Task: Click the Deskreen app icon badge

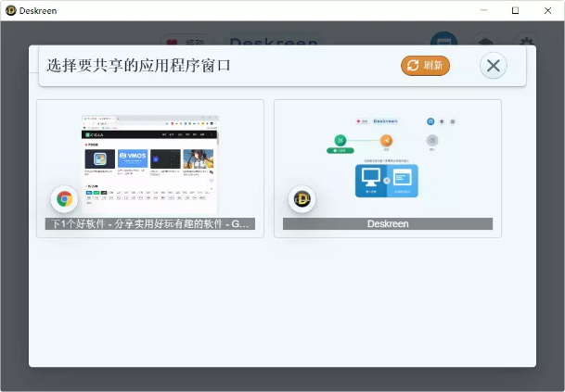Action: point(302,199)
